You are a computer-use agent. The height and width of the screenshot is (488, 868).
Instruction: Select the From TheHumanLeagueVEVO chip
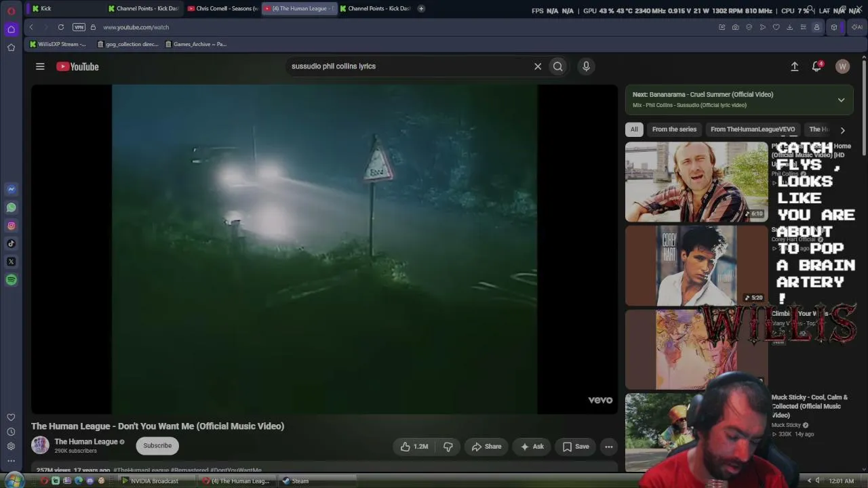click(753, 129)
